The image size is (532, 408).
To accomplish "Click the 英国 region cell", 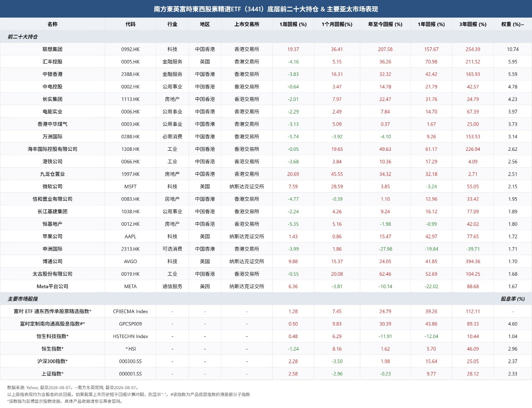I will pos(205,62).
